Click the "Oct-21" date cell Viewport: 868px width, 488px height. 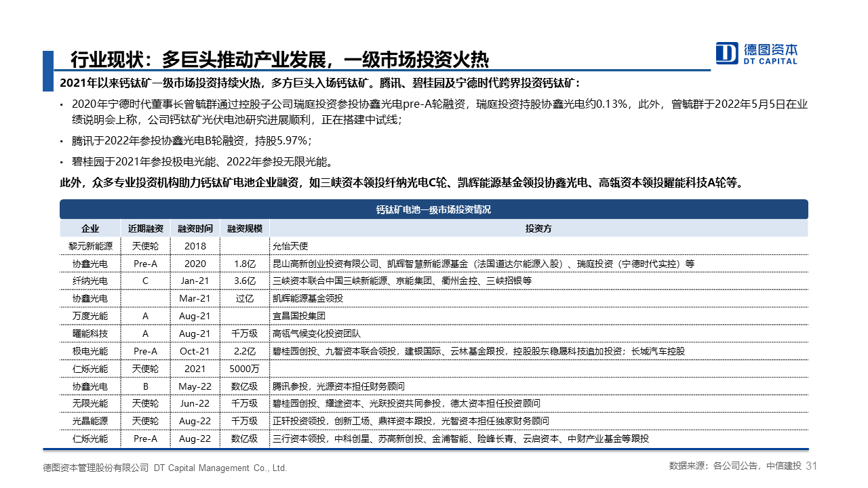tap(195, 351)
